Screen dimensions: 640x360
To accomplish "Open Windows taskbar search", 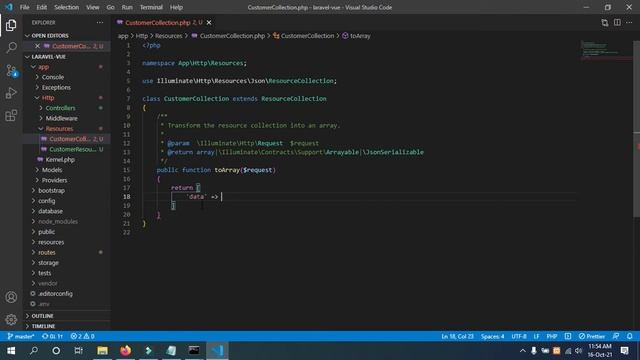I will 34,351.
